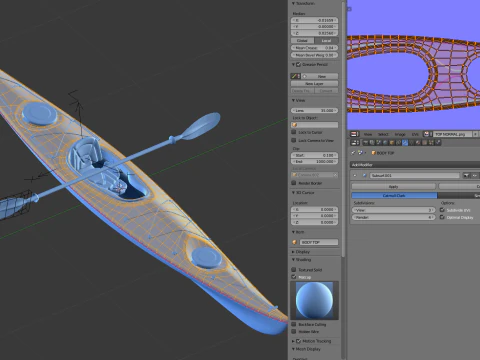
Task: Open the Particles properties tab icon
Action: pos(431,143)
